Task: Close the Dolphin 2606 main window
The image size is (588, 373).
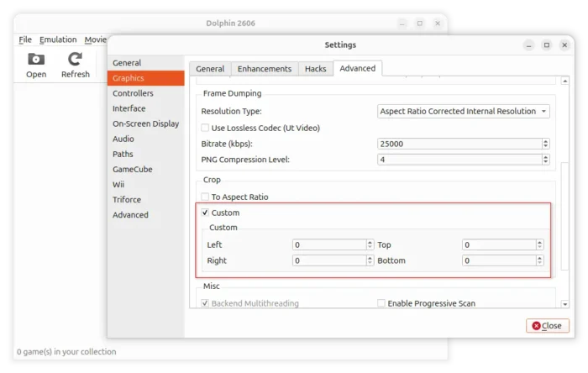Action: pos(438,24)
